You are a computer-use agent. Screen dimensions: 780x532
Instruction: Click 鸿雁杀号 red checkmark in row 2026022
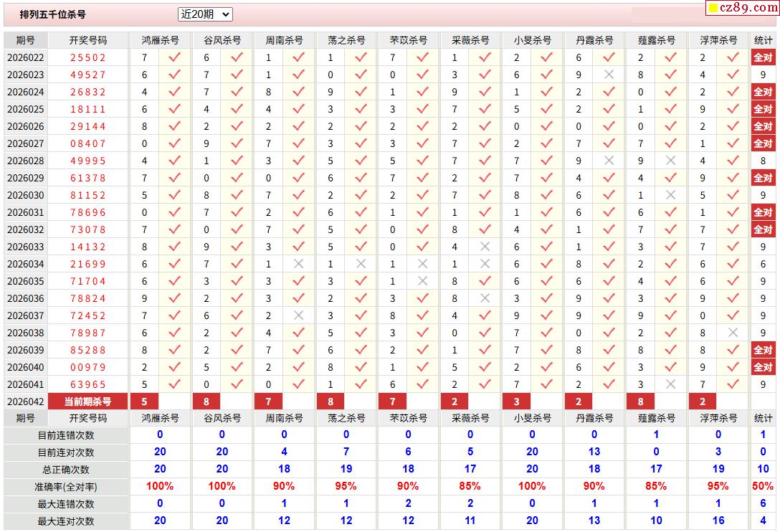tap(174, 57)
